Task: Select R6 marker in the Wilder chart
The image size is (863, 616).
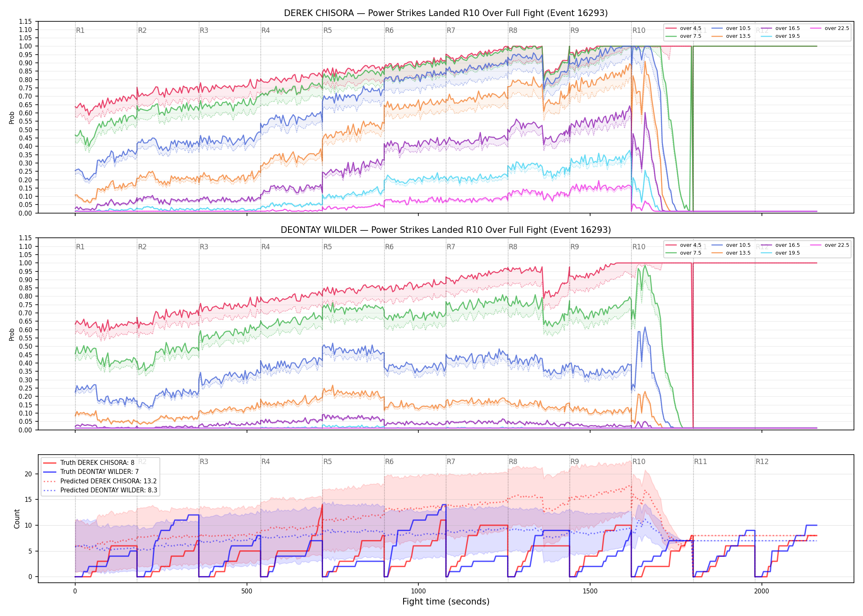Action: coord(389,247)
